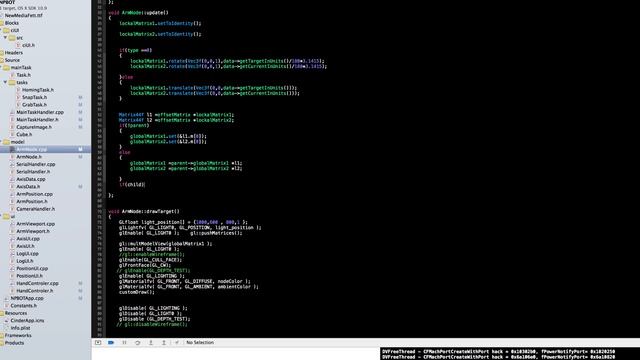Open Task.h in the mainTask group
This screenshot has height=360, width=640.
point(23,75)
